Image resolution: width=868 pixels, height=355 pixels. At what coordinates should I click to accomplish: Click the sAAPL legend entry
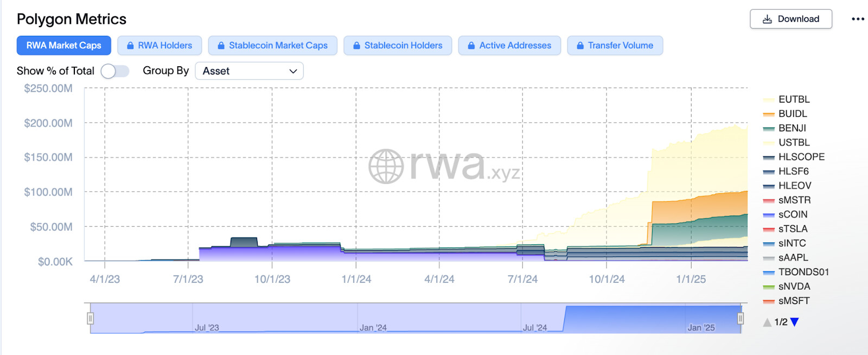tap(786, 258)
